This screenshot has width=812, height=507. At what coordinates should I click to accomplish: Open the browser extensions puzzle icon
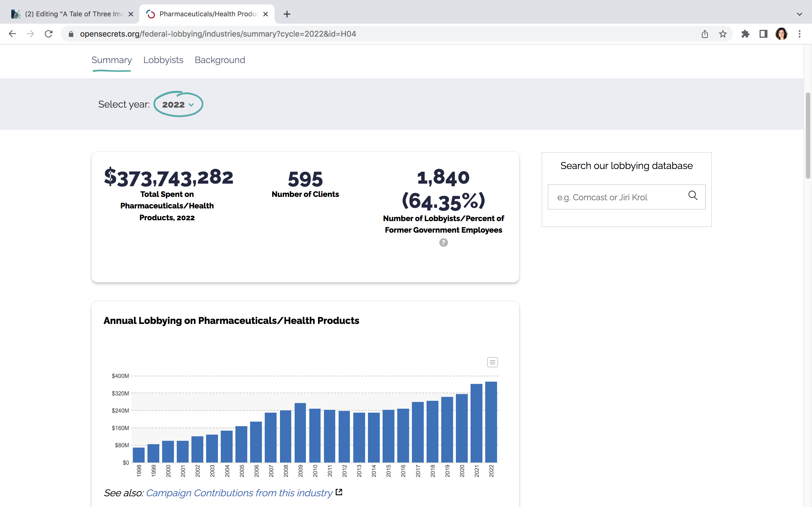coord(745,34)
